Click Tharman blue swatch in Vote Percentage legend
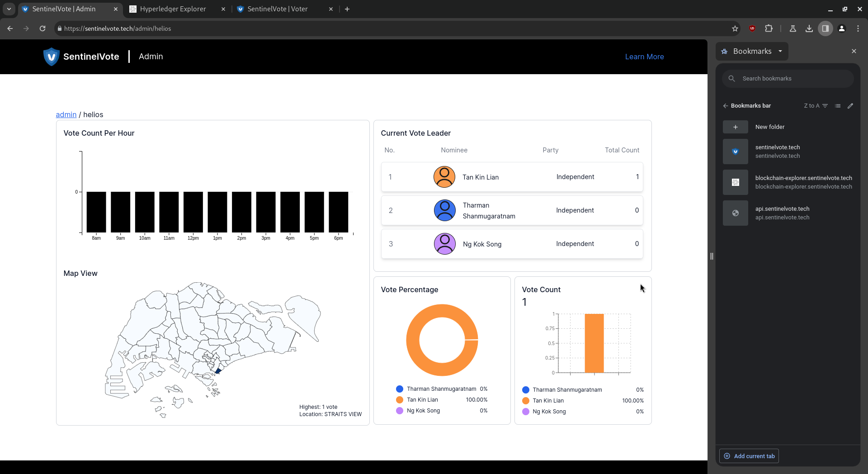 (400, 389)
